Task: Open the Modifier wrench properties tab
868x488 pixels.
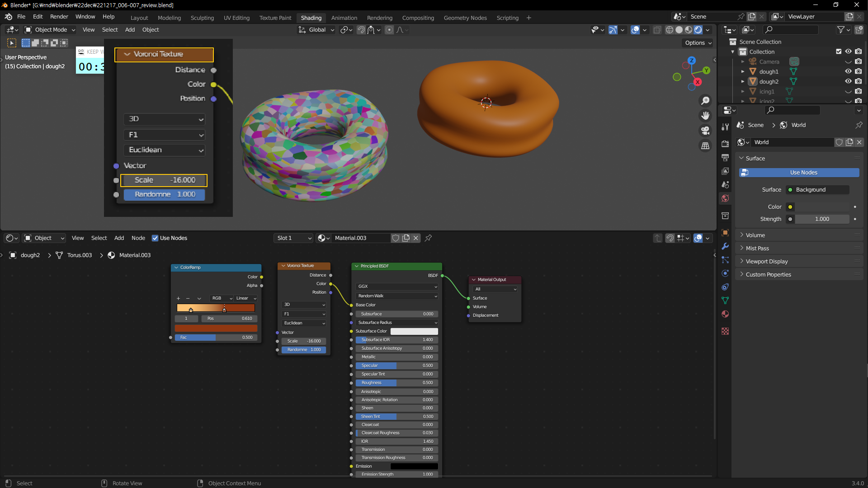Action: [725, 246]
